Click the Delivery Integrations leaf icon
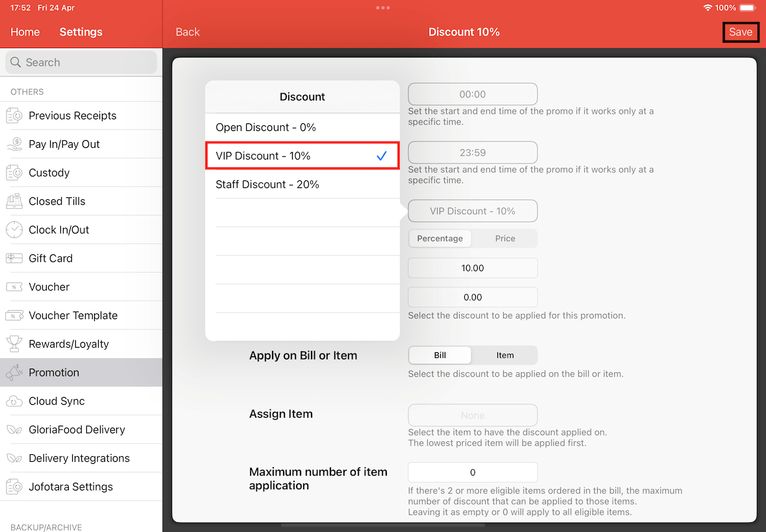Screen dimensions: 766x532 coord(14,458)
